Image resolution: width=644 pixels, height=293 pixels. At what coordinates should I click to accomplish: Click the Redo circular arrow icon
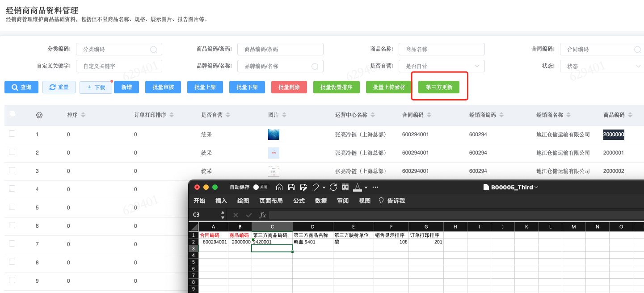(333, 187)
